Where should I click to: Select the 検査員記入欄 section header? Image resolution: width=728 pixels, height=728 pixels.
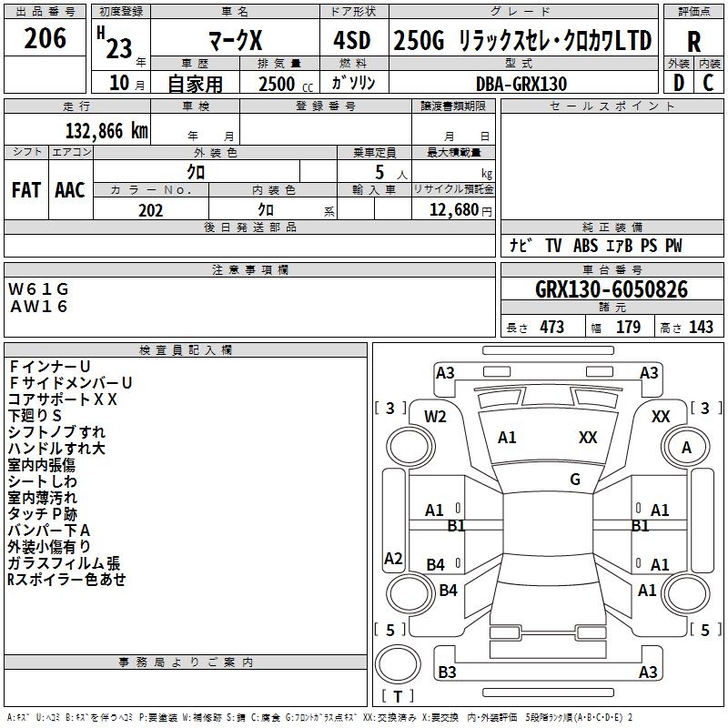coord(186,350)
